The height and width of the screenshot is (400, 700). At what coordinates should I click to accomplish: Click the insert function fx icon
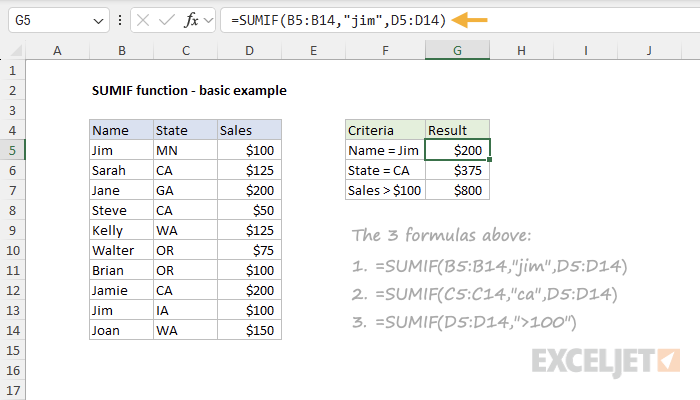(191, 20)
